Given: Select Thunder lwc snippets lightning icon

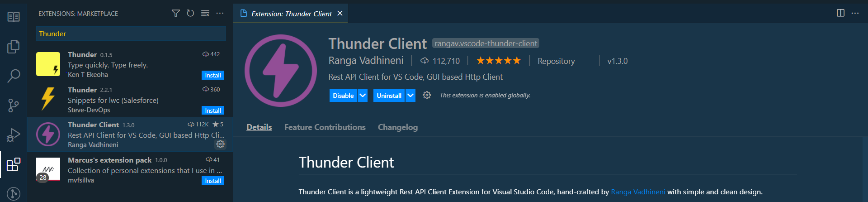Looking at the screenshot, I should (x=48, y=99).
